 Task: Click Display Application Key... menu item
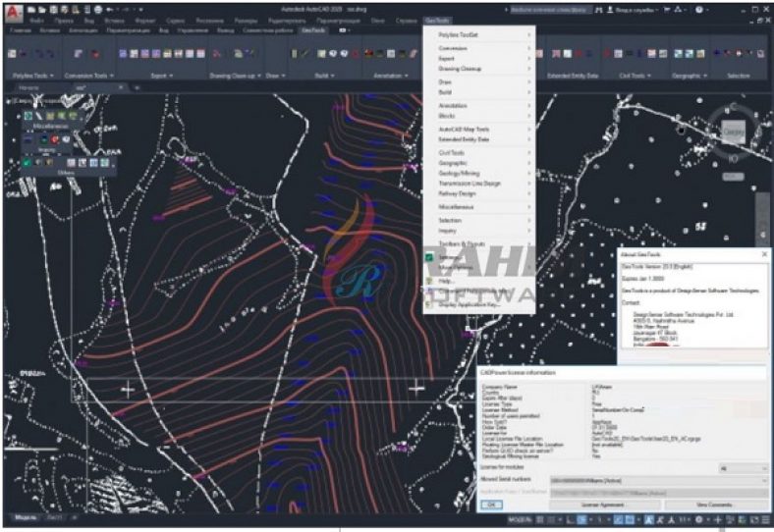pyautogui.click(x=478, y=304)
